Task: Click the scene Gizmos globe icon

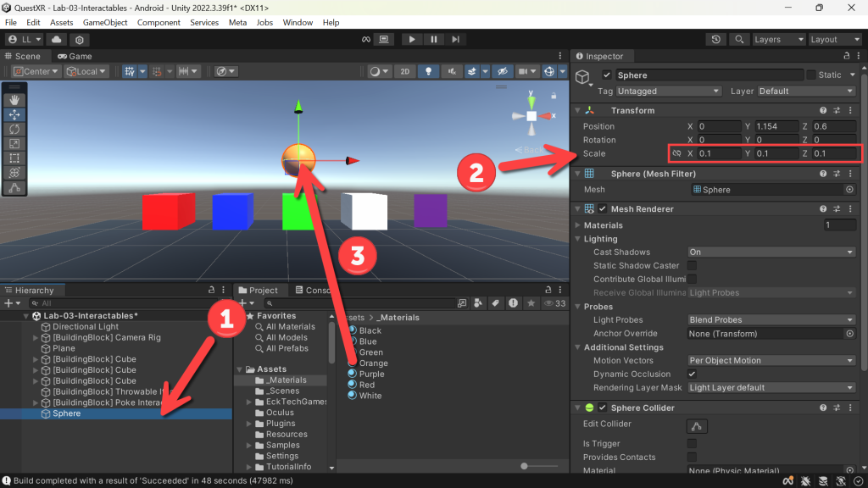Action: click(x=549, y=71)
